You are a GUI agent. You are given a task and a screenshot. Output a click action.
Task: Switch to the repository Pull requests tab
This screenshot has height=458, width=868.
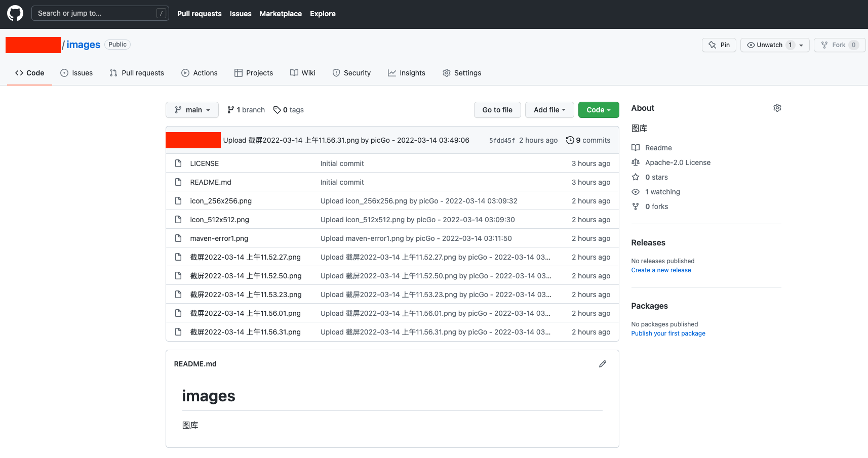point(137,73)
